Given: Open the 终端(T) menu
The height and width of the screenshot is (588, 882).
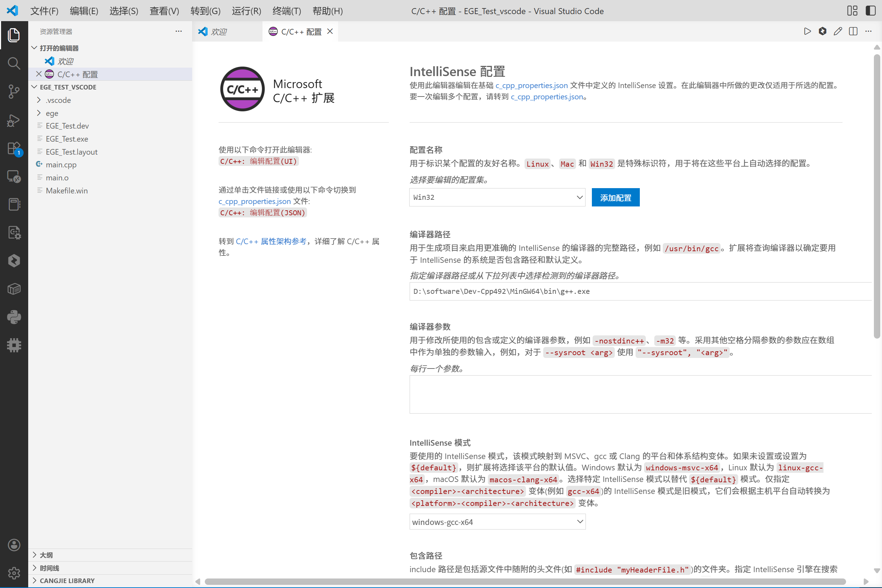Looking at the screenshot, I should (x=287, y=11).
